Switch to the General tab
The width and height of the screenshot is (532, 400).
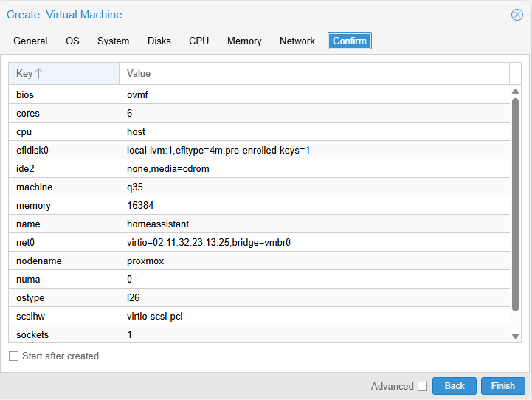[x=30, y=41]
